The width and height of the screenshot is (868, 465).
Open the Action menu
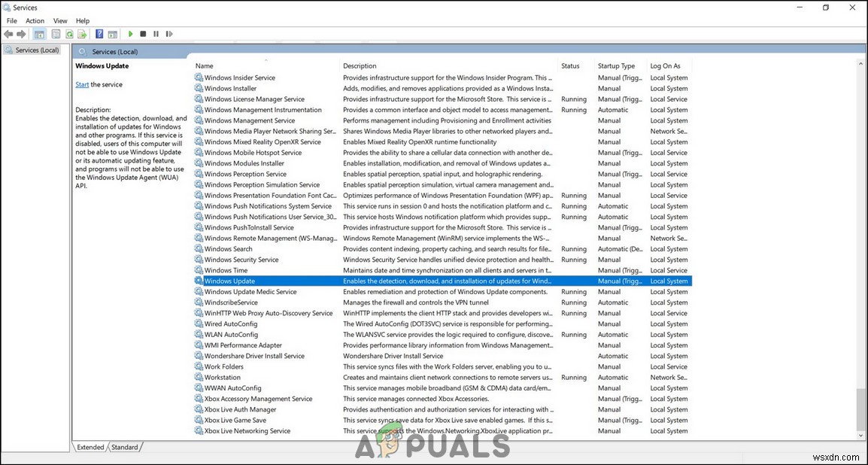pos(35,20)
